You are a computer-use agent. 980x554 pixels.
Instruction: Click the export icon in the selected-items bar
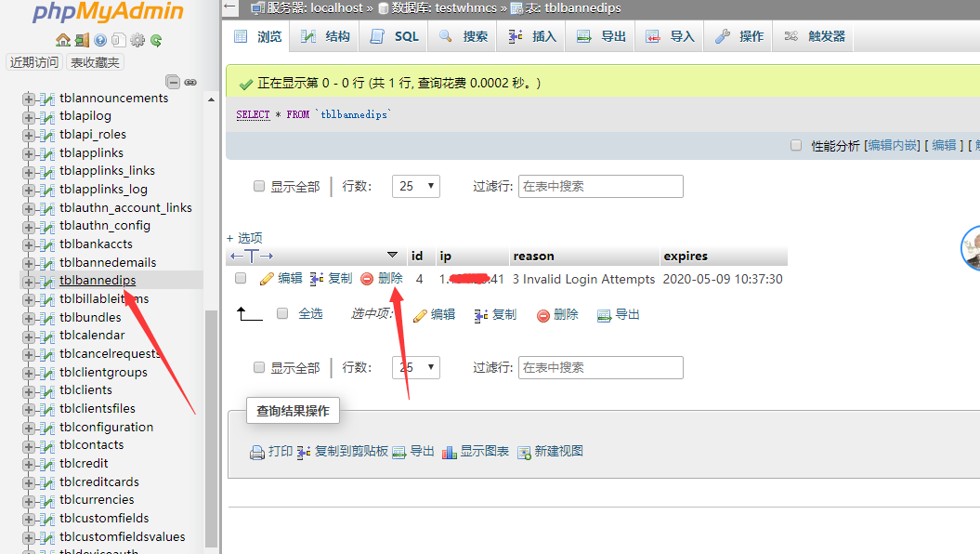tap(605, 316)
